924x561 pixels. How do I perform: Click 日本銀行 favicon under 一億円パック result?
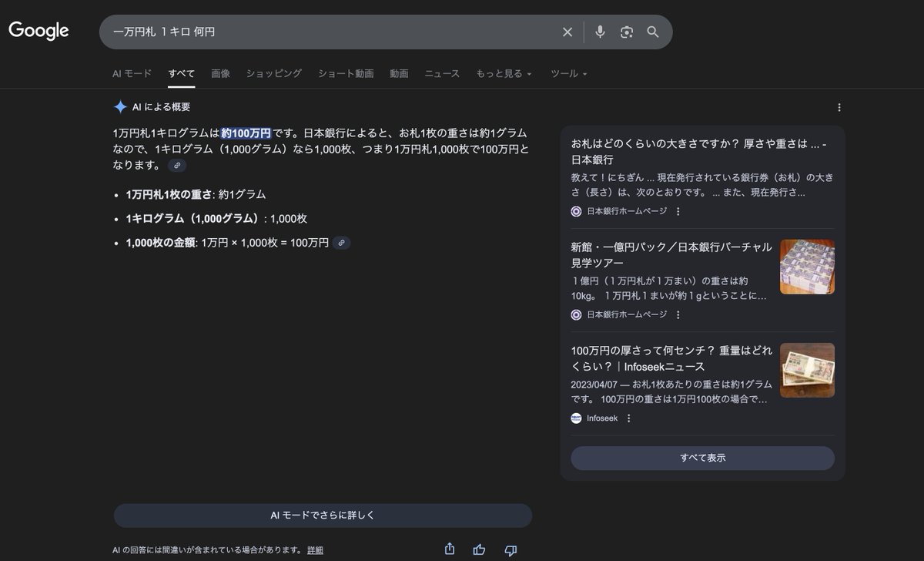576,314
